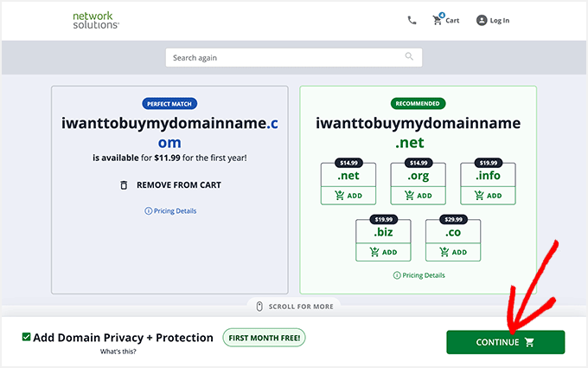
Task: Expand the Scroll For More indicator
Action: [294, 306]
